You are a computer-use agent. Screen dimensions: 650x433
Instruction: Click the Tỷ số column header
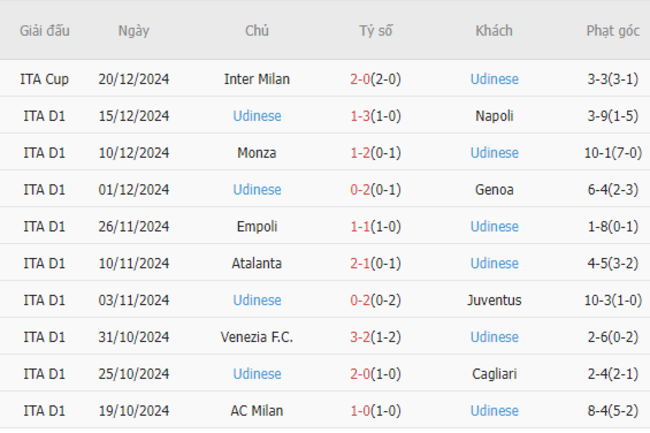(x=376, y=31)
